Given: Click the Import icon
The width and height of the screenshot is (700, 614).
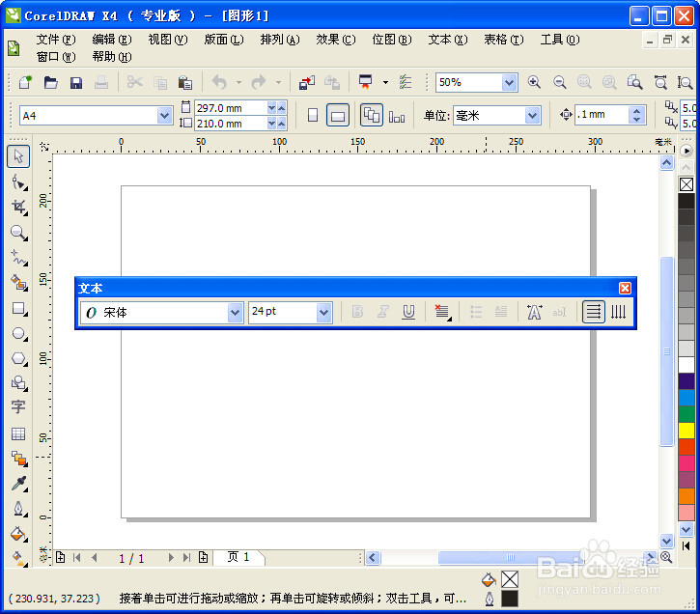Looking at the screenshot, I should (307, 83).
